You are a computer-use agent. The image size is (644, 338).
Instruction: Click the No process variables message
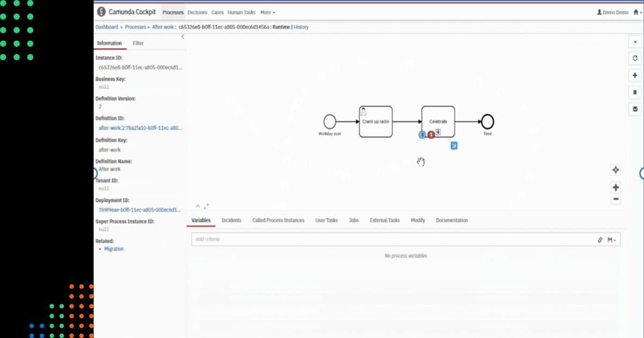click(x=406, y=256)
